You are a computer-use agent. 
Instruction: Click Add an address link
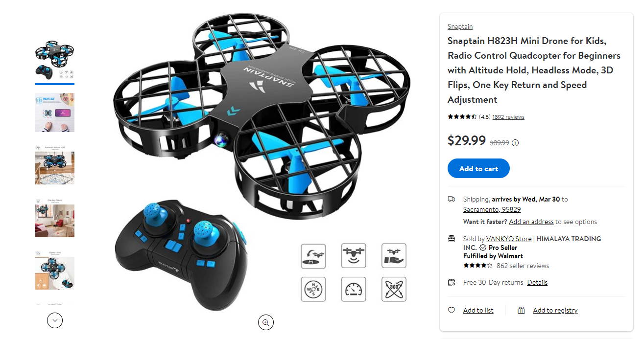pyautogui.click(x=531, y=222)
